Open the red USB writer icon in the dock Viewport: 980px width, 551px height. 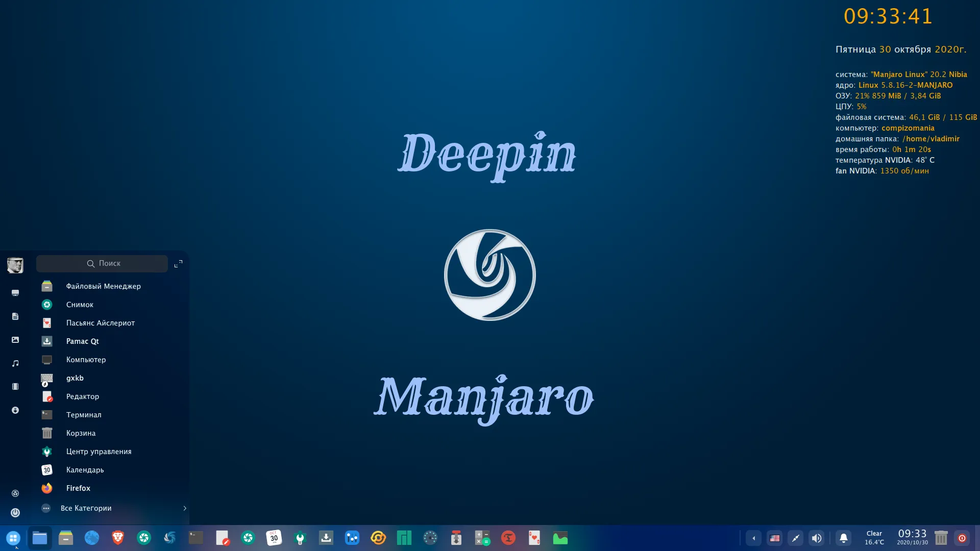tap(456, 538)
